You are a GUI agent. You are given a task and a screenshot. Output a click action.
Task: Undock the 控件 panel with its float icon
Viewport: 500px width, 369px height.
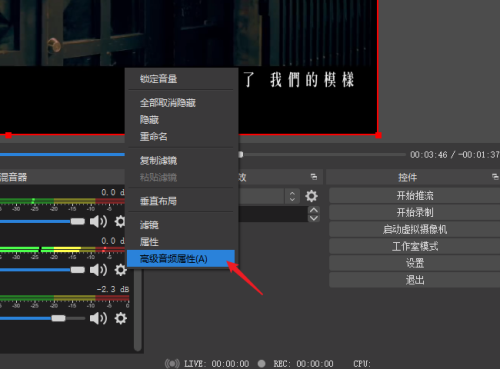point(495,177)
